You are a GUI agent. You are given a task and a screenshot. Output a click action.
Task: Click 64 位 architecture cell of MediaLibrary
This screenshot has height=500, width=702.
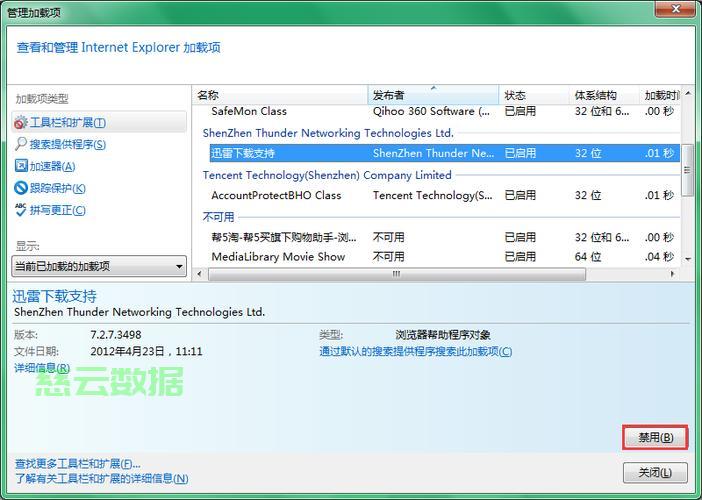[x=588, y=257]
